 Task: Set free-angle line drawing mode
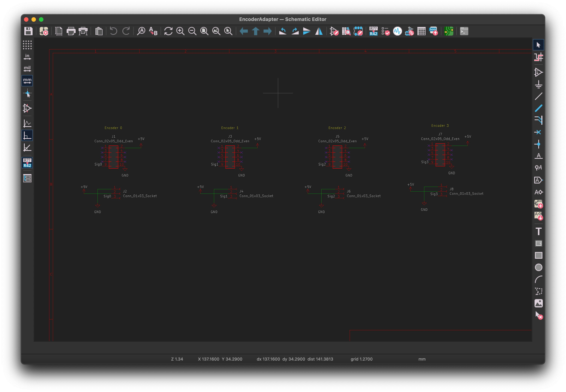click(27, 123)
